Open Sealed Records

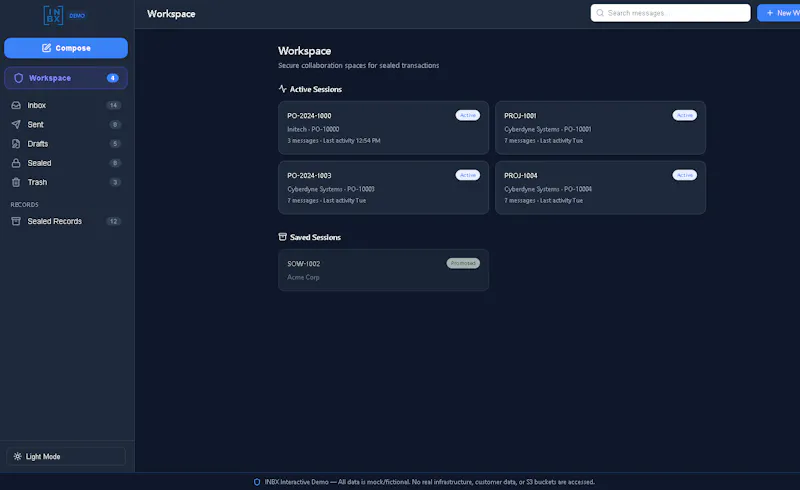66,221
